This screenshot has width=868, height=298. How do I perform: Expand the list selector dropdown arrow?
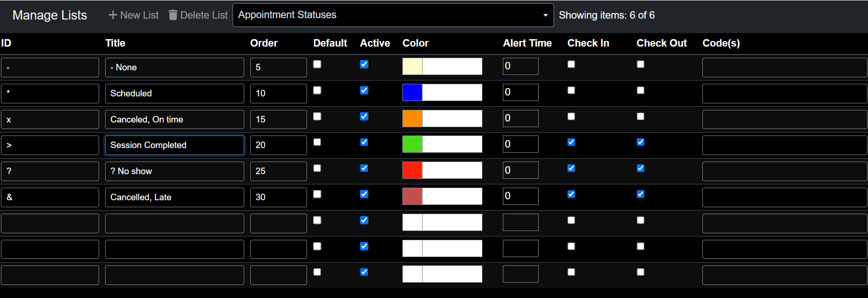pos(545,15)
